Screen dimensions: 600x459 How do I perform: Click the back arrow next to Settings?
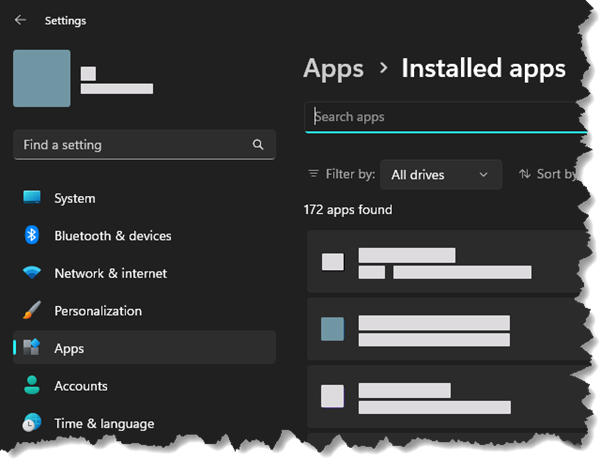click(20, 20)
